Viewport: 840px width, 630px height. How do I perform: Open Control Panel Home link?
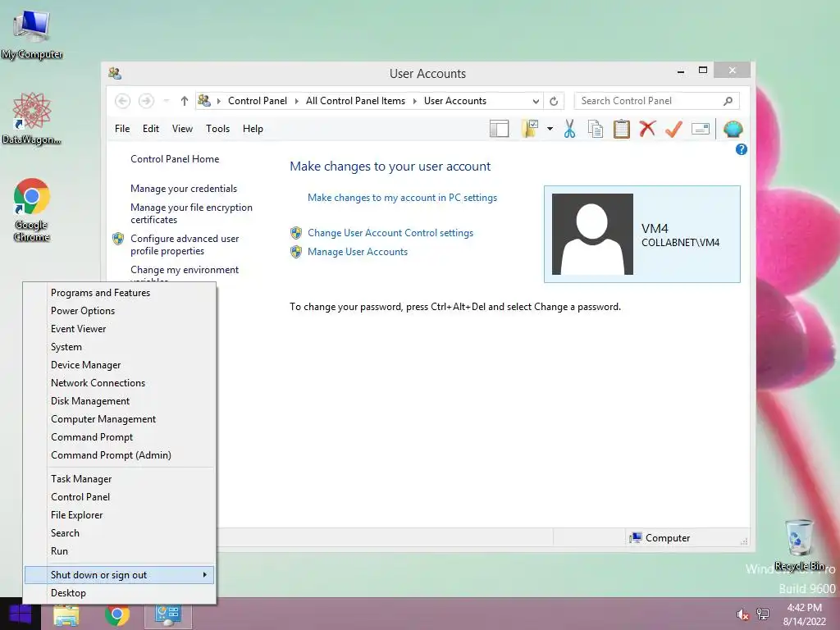click(175, 159)
